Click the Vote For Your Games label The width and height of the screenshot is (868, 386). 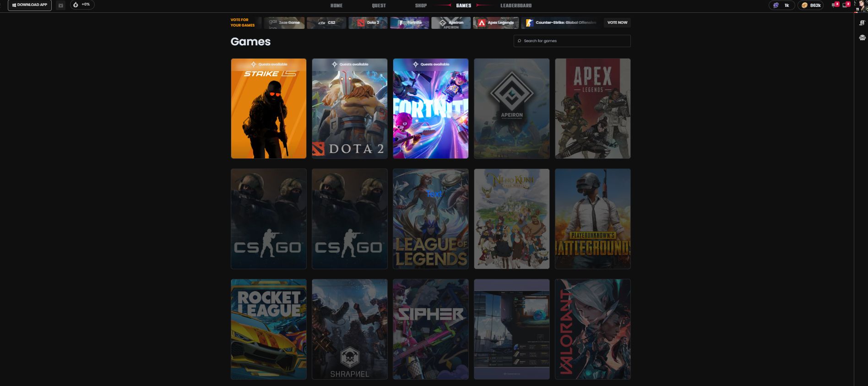pos(243,22)
